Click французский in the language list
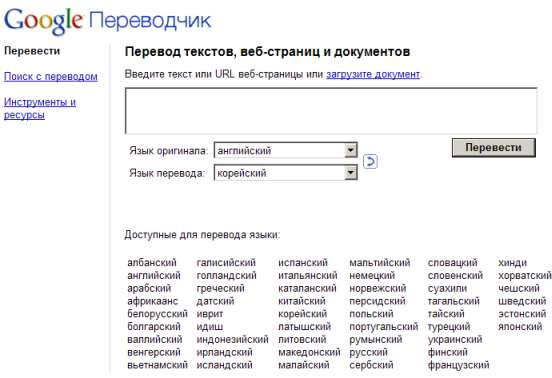552x378 pixels. pyautogui.click(x=458, y=365)
